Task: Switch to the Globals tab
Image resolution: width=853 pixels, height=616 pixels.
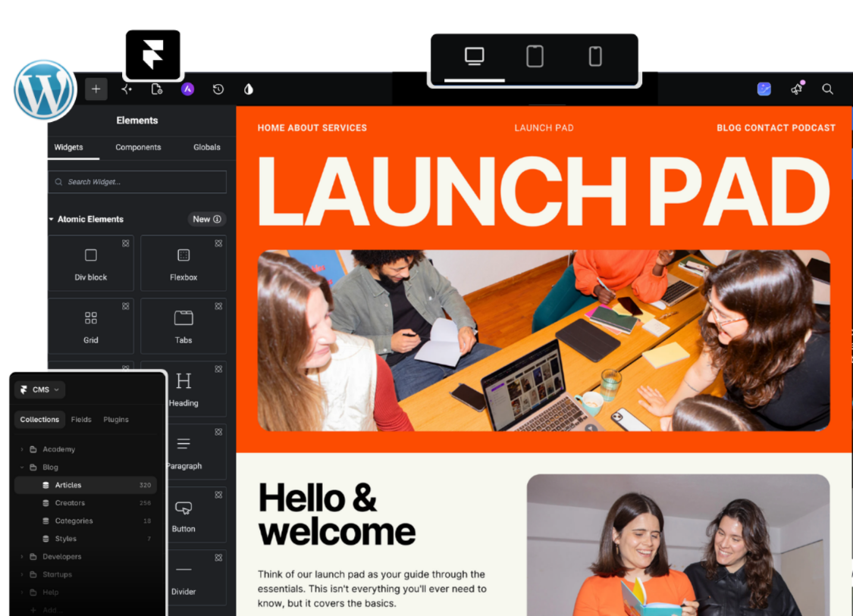Action: [x=207, y=147]
